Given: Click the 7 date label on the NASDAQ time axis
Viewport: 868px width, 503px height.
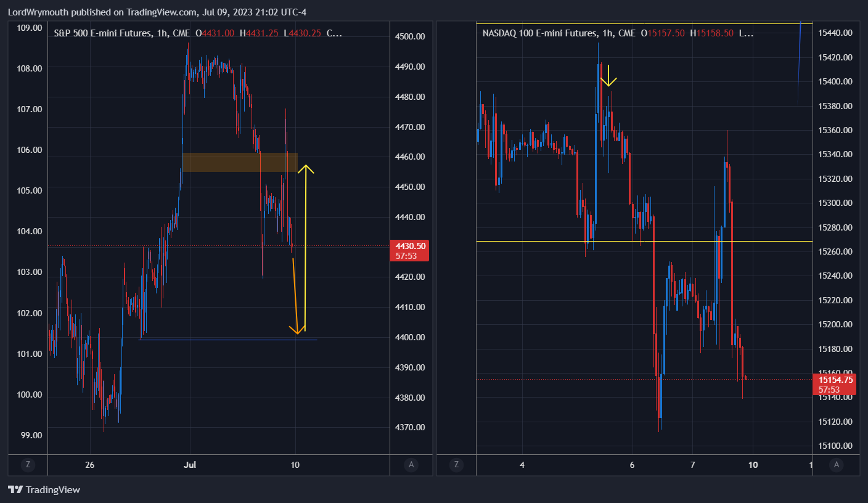Looking at the screenshot, I should click(692, 465).
